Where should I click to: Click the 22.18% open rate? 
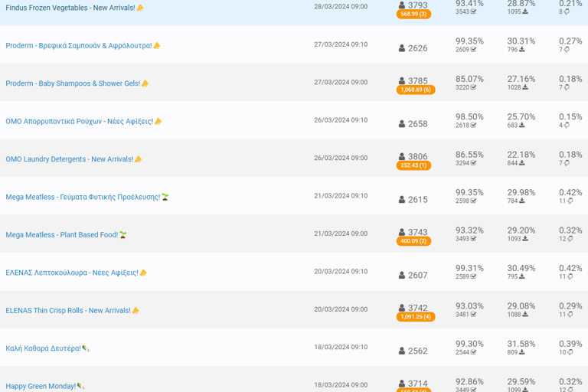521,155
